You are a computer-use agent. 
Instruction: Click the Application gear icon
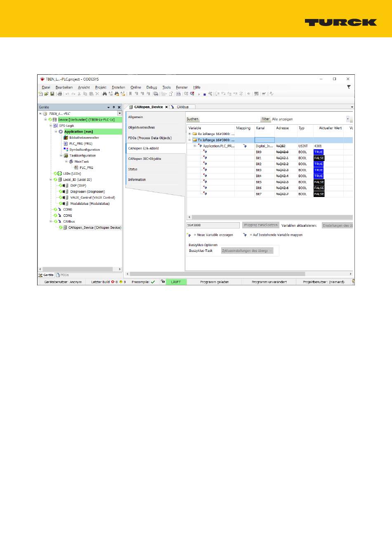click(61, 132)
